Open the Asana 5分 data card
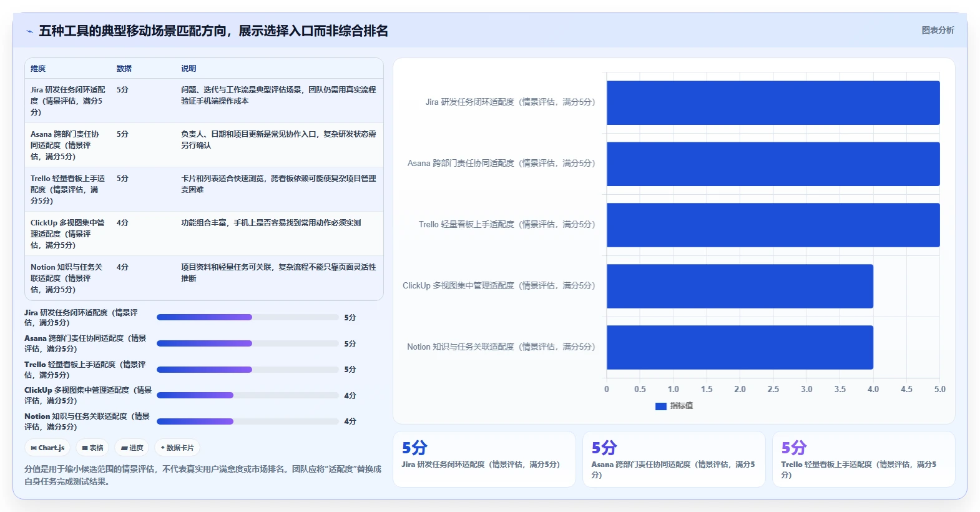The image size is (980, 512). [x=674, y=459]
